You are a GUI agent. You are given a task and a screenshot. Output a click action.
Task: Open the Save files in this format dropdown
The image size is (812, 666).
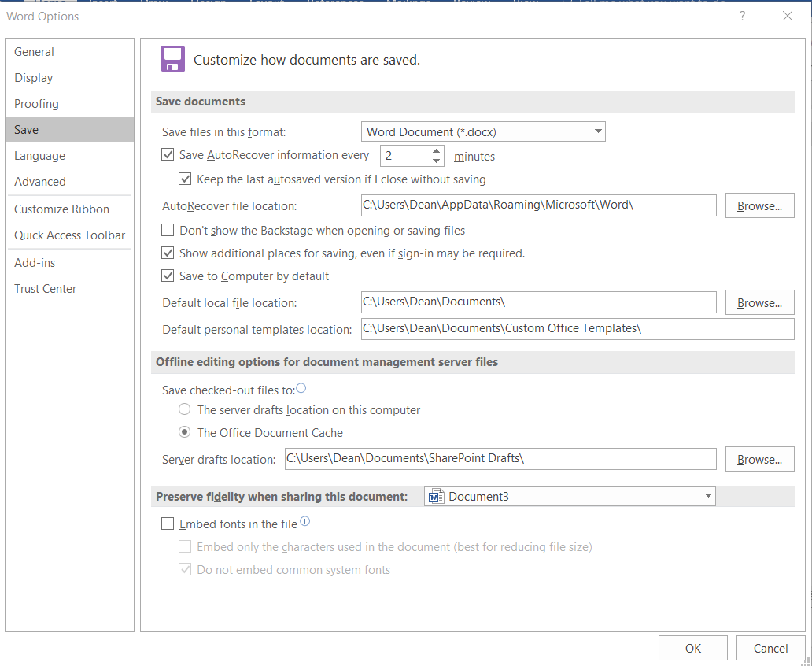click(483, 131)
